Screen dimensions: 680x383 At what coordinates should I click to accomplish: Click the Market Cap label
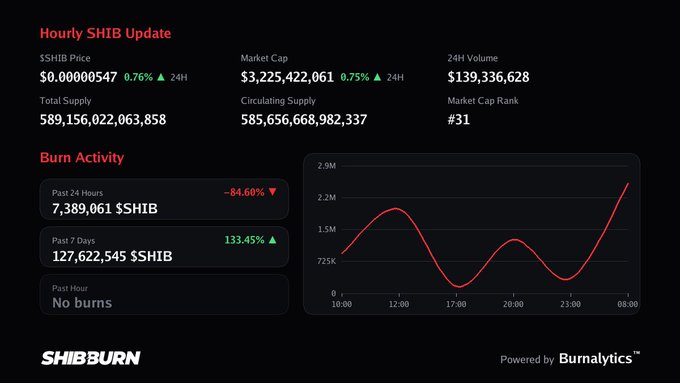[264, 58]
